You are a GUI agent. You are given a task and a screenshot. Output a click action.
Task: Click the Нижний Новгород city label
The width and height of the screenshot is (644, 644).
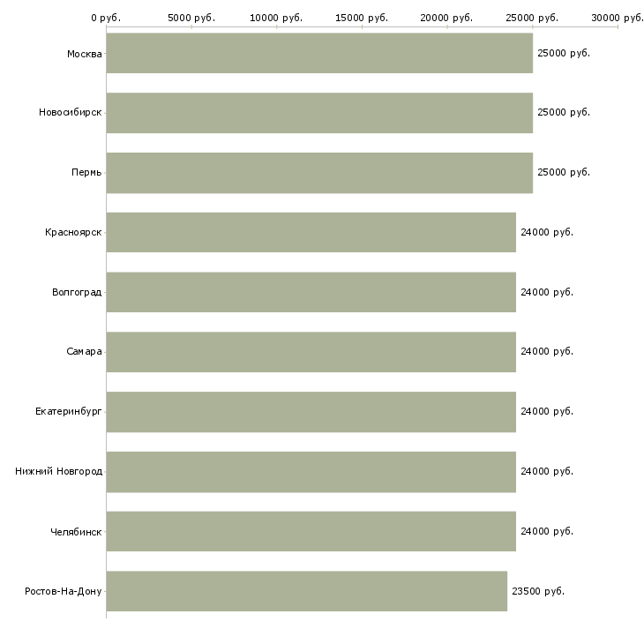58,471
